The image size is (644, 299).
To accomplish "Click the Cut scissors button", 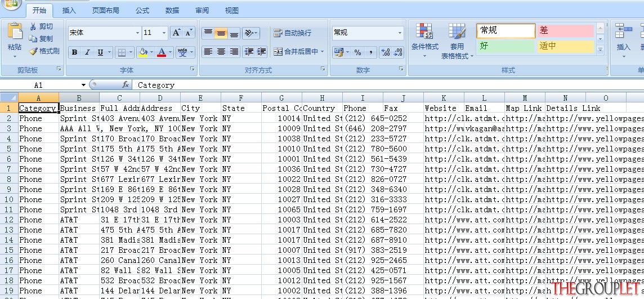I will coord(41,26).
